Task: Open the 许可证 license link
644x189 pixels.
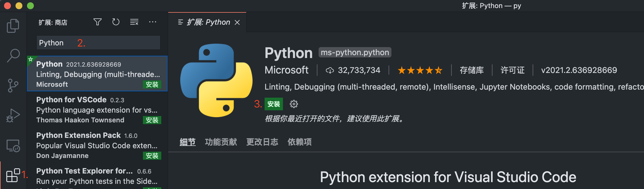Action: (x=512, y=70)
